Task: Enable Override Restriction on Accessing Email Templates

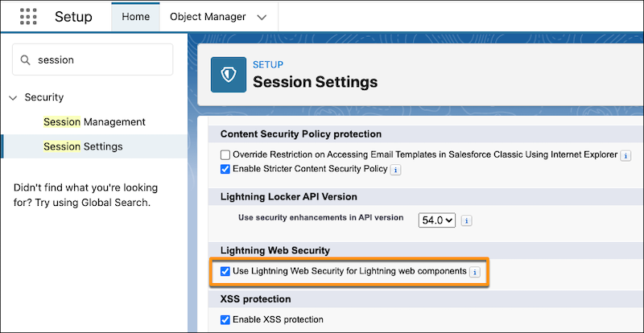Action: pos(225,154)
